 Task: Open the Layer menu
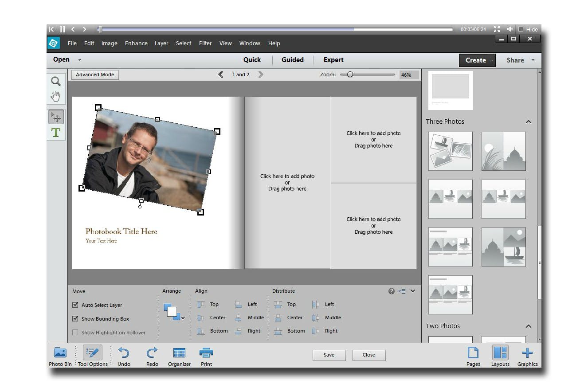point(161,43)
